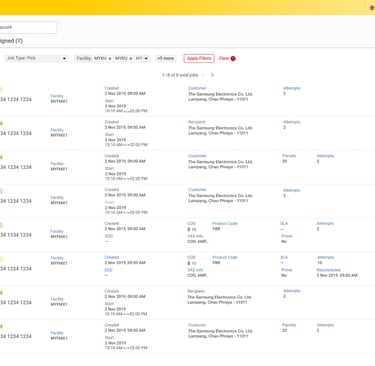Go to the previous page of jobs

pos(203,75)
